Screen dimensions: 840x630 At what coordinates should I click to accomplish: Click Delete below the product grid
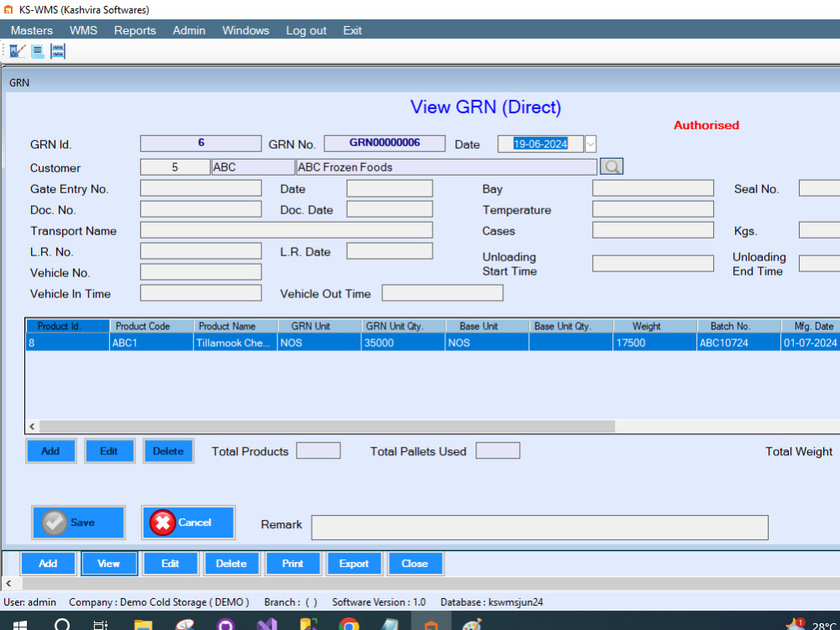coord(168,451)
